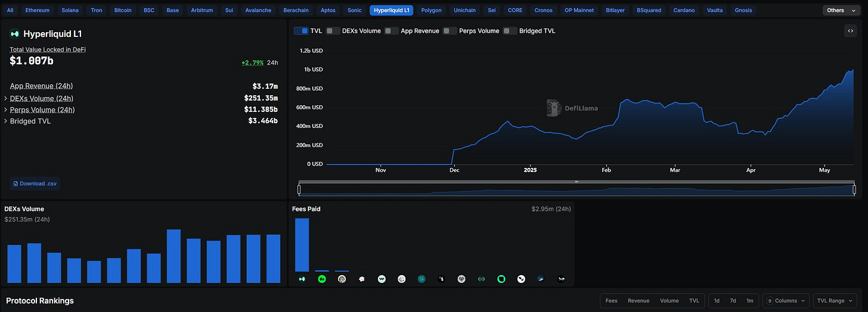Choose the 1d time period button
Image resolution: width=868 pixels, height=312 pixels.
[x=717, y=301]
